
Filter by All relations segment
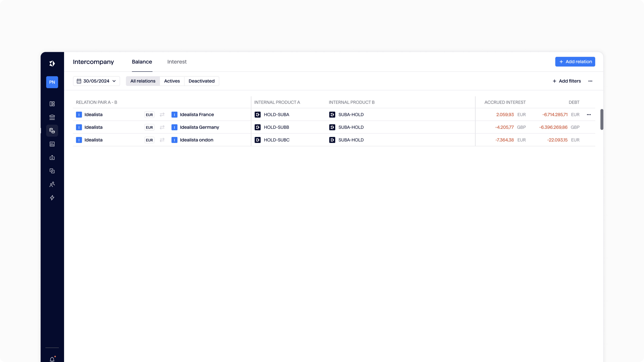coord(143,81)
